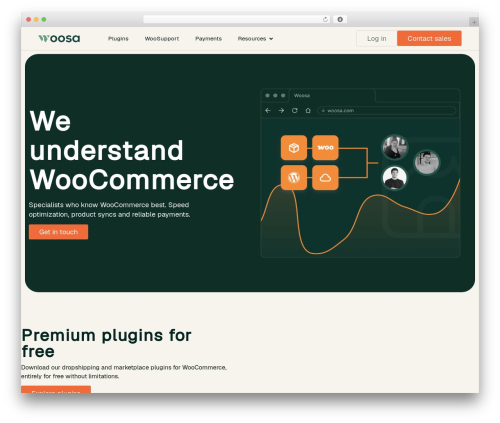The width and height of the screenshot is (500, 423).
Task: Expand the Resources dropdown
Action: click(x=255, y=39)
